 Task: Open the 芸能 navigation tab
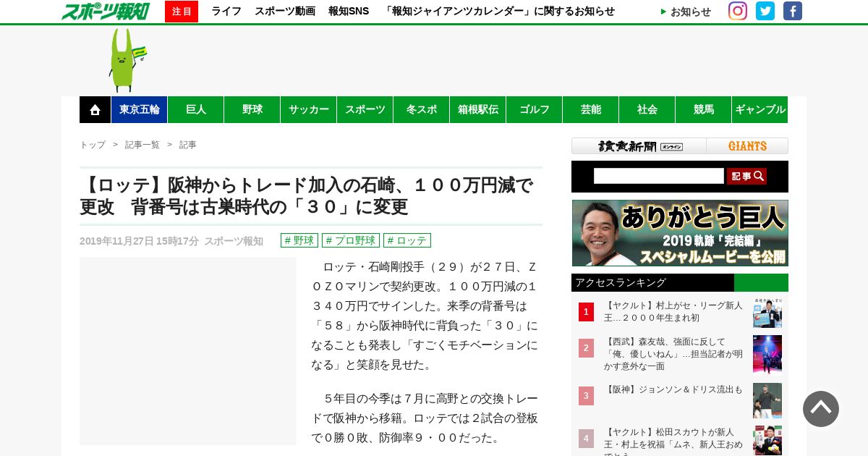(x=591, y=109)
